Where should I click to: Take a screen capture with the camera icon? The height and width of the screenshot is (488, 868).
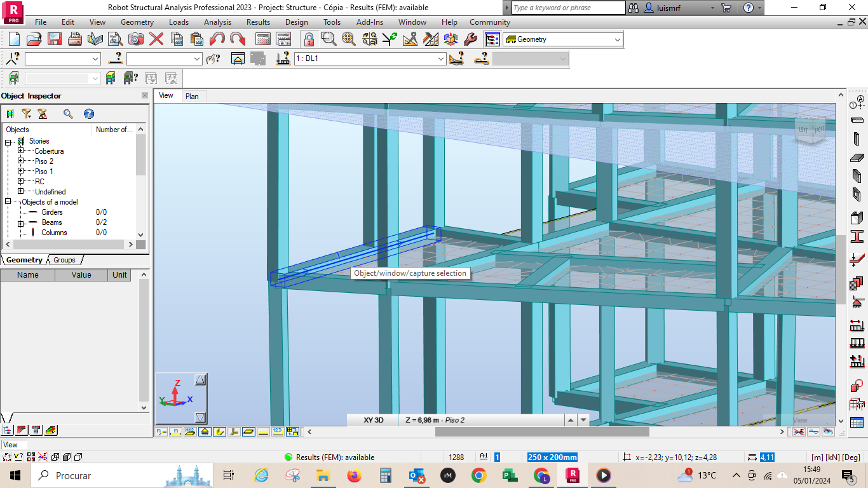tap(136, 39)
